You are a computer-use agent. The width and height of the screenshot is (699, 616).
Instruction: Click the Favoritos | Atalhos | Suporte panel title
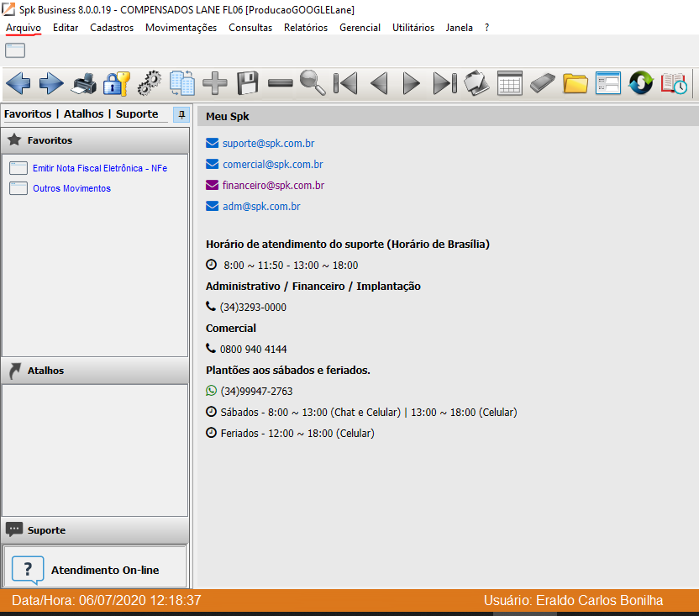[x=81, y=114]
